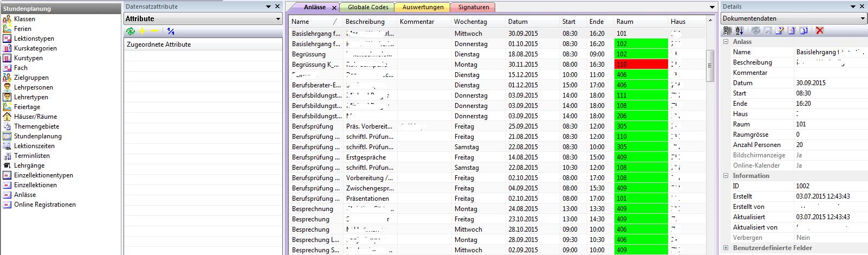868x255 pixels.
Task: Click the edit document pencil icon
Action: [x=779, y=31]
